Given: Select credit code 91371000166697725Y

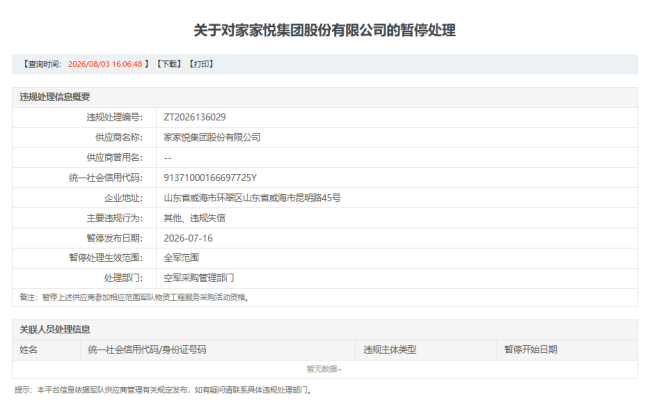Looking at the screenshot, I should pos(210,178).
